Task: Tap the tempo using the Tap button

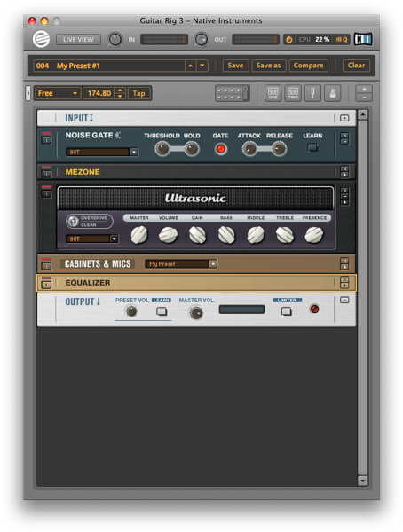Action: pyautogui.click(x=139, y=93)
